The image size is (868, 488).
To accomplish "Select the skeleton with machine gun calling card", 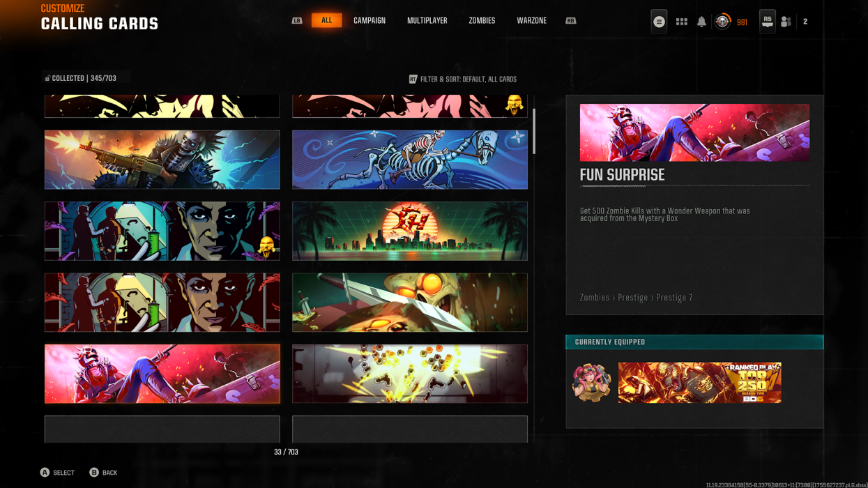I will (x=162, y=160).
